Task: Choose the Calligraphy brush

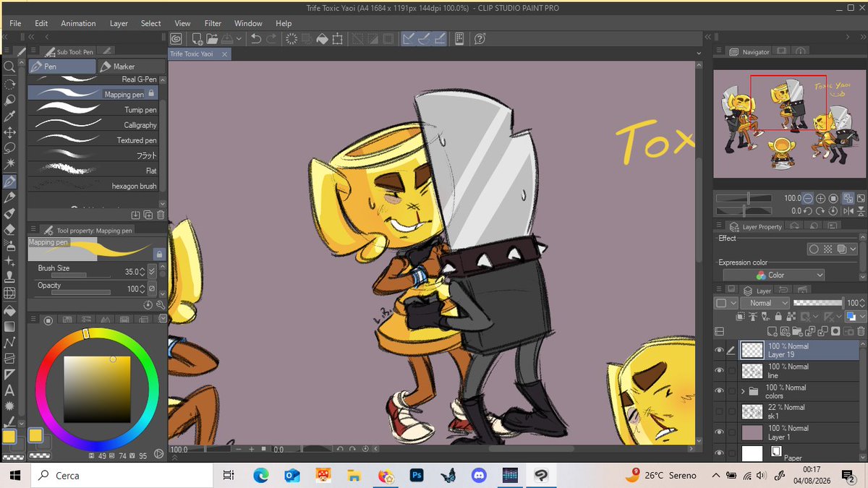Action: (93, 125)
